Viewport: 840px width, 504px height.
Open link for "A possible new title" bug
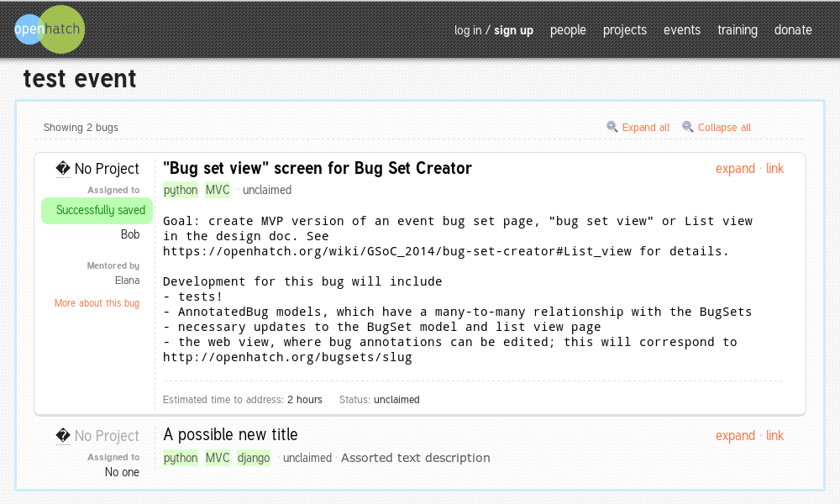click(774, 436)
